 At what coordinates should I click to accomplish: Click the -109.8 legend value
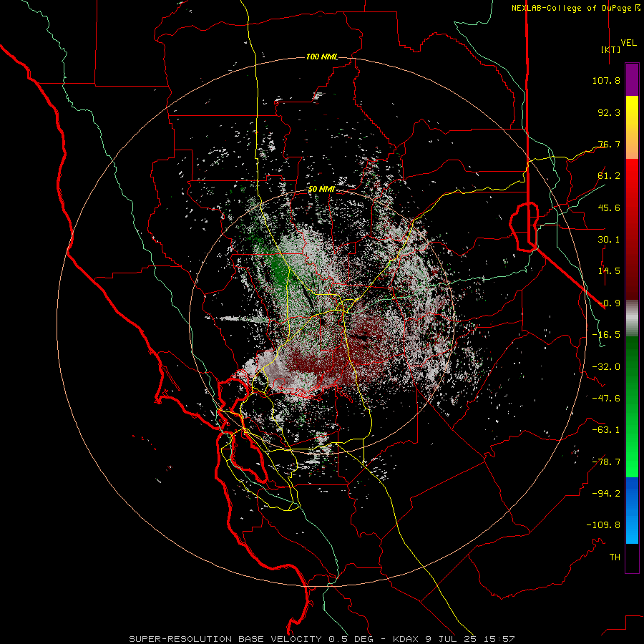click(x=603, y=525)
